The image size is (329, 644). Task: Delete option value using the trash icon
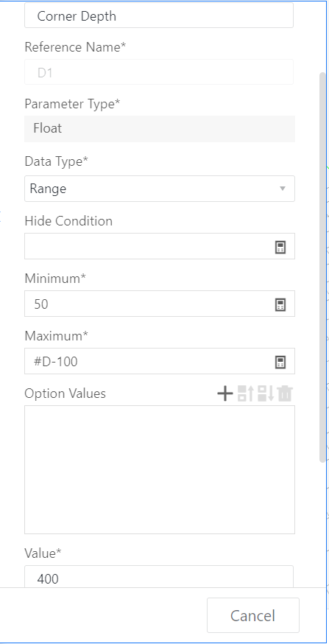285,393
